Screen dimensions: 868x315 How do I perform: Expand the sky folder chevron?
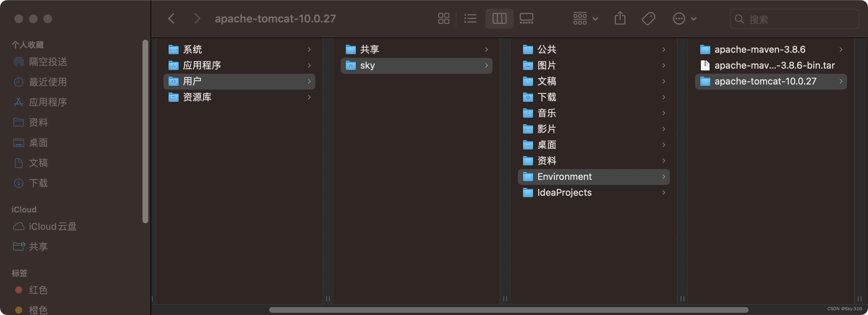(486, 65)
